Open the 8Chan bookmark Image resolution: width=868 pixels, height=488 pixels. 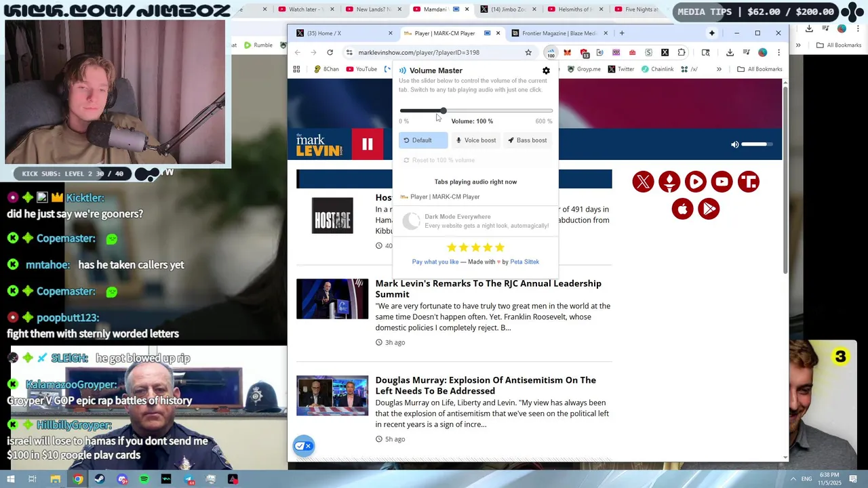click(326, 69)
